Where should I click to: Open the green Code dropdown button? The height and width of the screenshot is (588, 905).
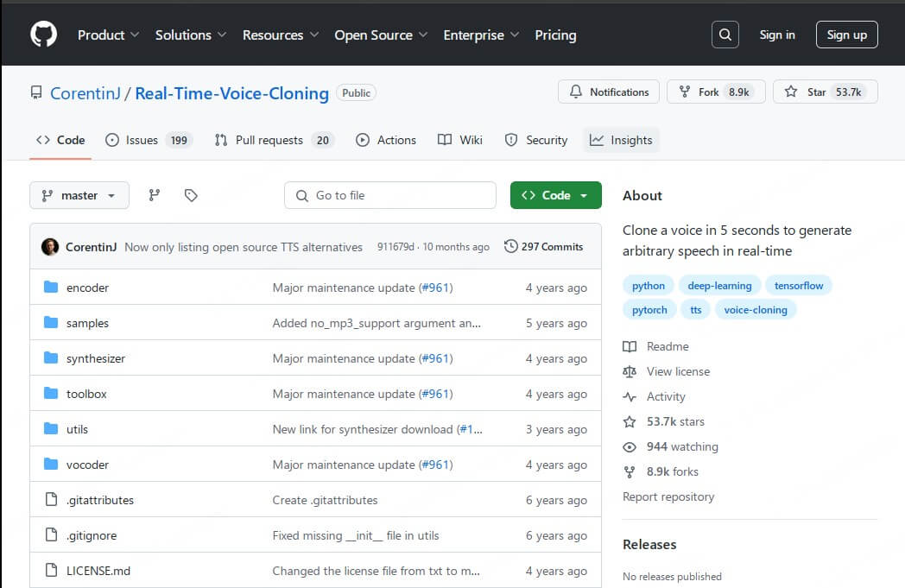[556, 195]
